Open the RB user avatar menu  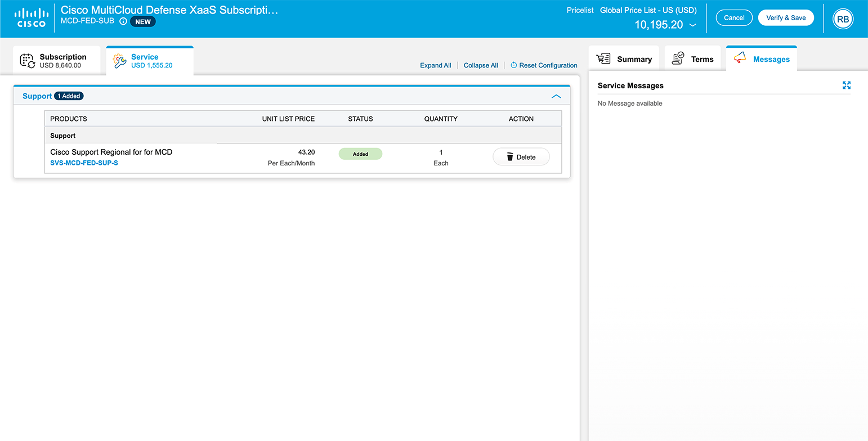(843, 19)
